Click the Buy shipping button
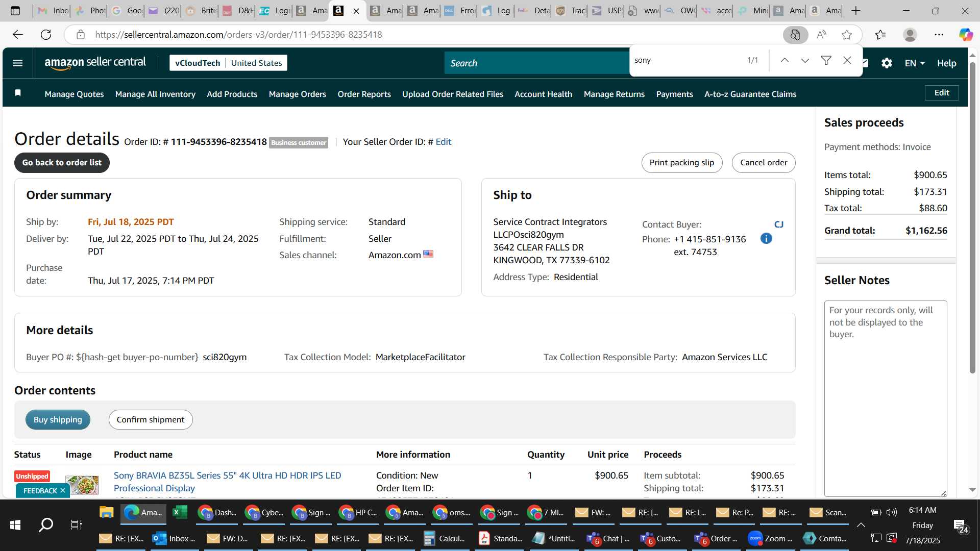980x551 pixels. (x=58, y=419)
